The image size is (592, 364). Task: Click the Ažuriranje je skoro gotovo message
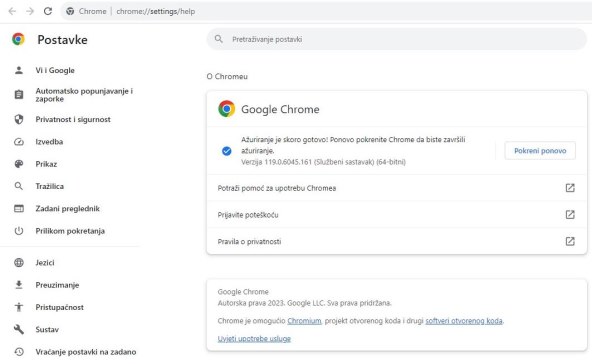(353, 145)
